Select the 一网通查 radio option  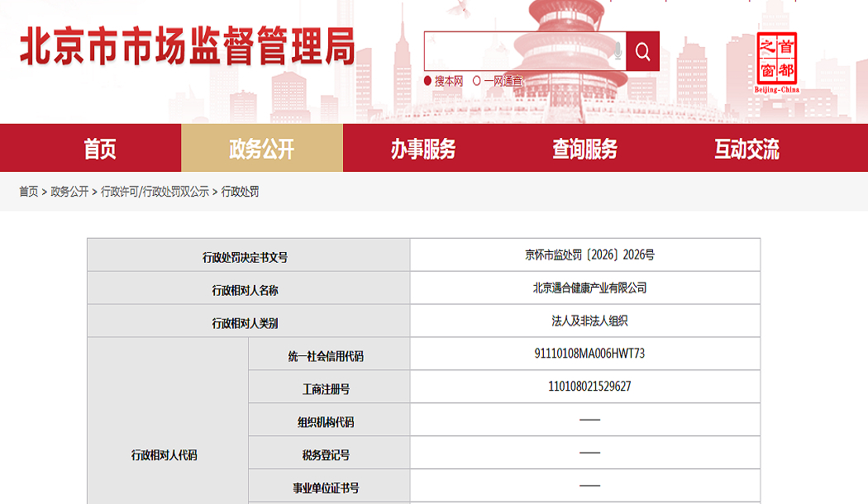click(477, 81)
